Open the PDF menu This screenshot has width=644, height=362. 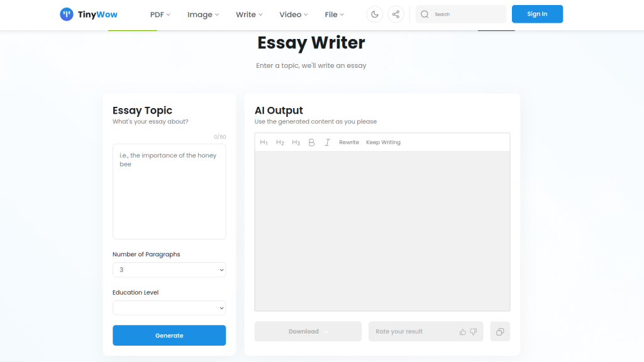pos(160,15)
